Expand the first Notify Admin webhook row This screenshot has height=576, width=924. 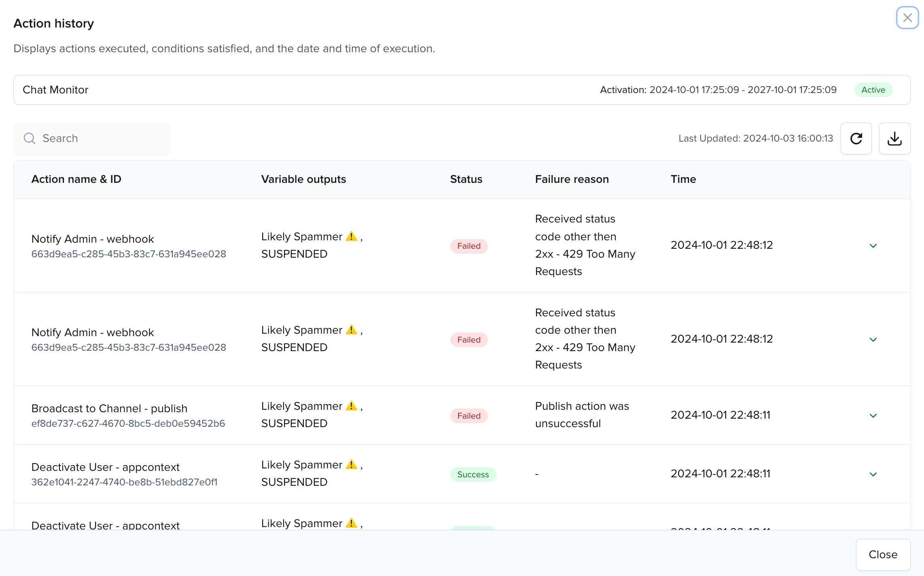[873, 246]
